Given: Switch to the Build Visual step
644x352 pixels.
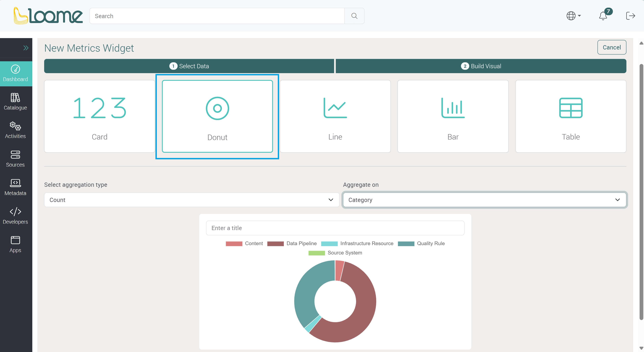Looking at the screenshot, I should tap(481, 66).
